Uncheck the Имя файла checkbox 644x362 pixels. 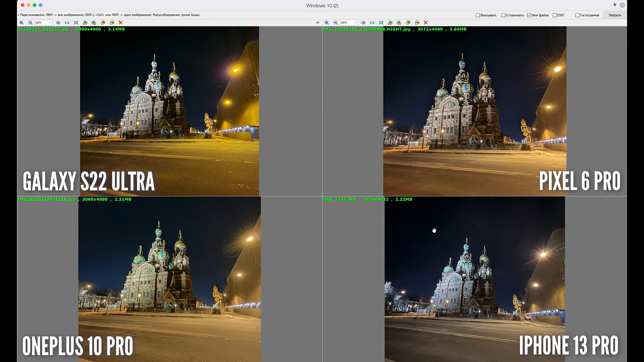[x=529, y=15]
